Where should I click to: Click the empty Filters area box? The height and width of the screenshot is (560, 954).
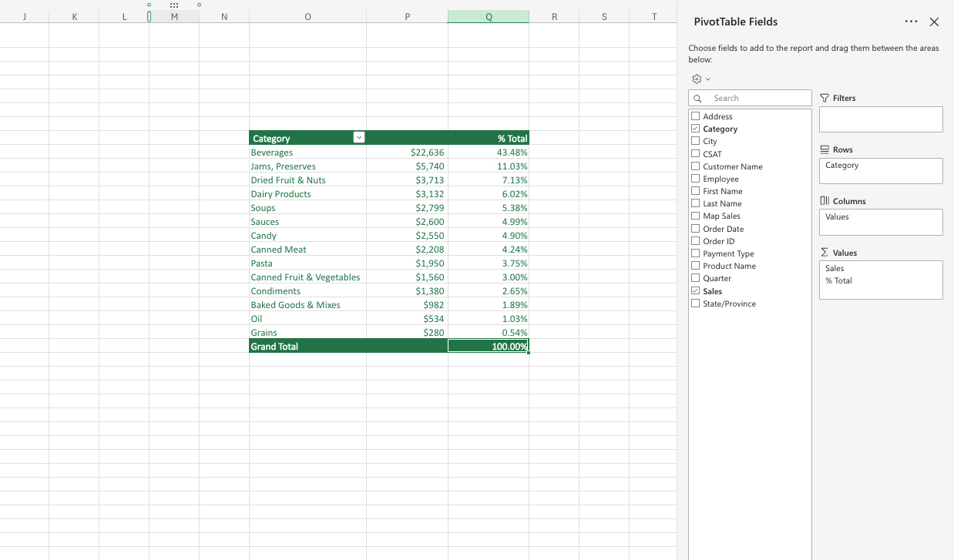pyautogui.click(x=881, y=119)
